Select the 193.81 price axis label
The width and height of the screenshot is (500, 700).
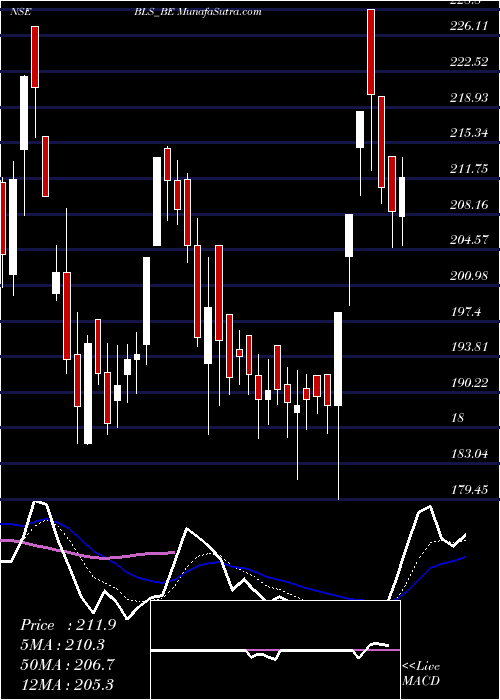(x=469, y=347)
